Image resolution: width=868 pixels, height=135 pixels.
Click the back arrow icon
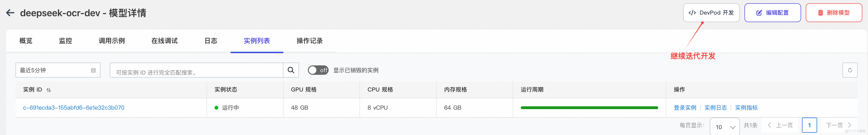(x=10, y=13)
